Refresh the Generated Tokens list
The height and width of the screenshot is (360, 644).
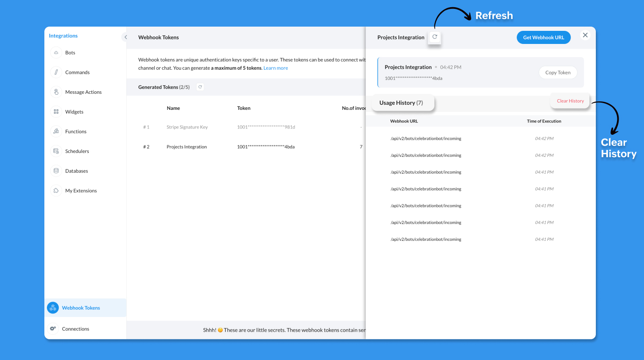(x=200, y=87)
